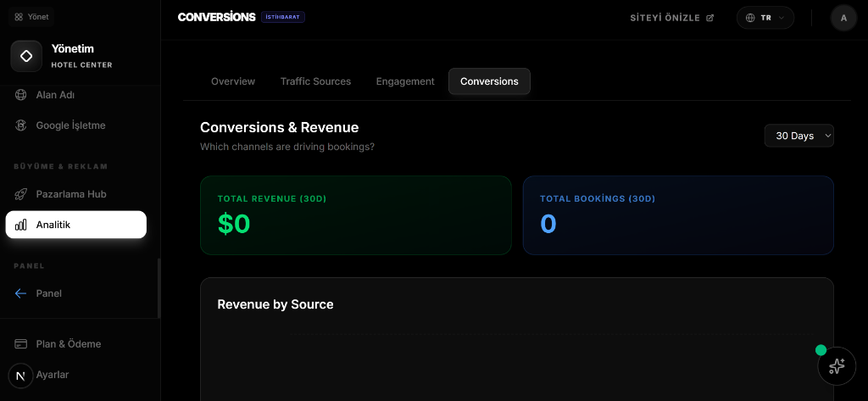868x401 pixels.
Task: Open the Engagement tab
Action: (405, 81)
